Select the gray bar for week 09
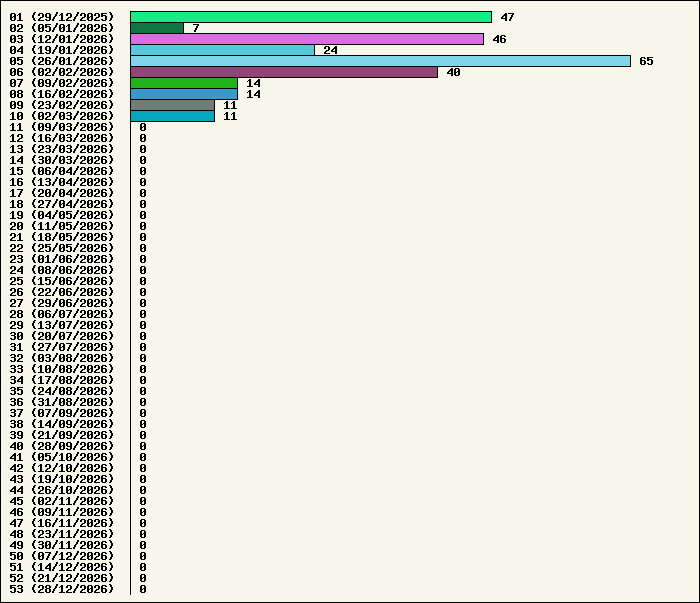Image resolution: width=700 pixels, height=603 pixels. coord(172,105)
